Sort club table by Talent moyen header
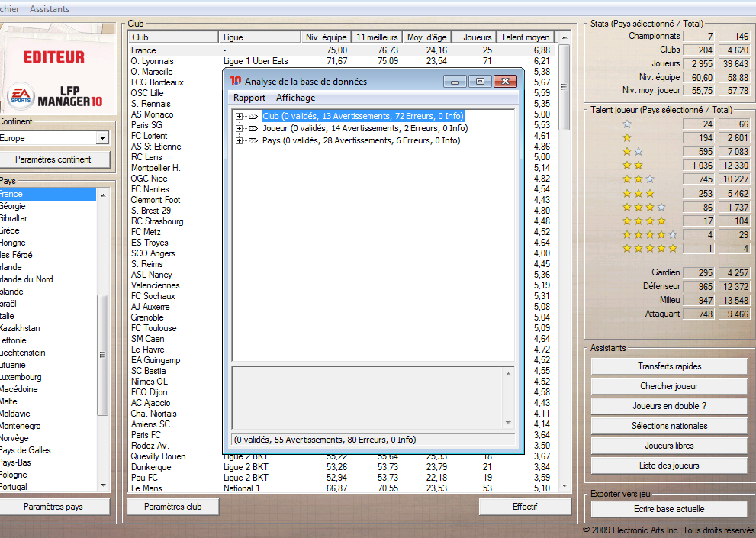Image resolution: width=756 pixels, height=538 pixels. (x=525, y=37)
